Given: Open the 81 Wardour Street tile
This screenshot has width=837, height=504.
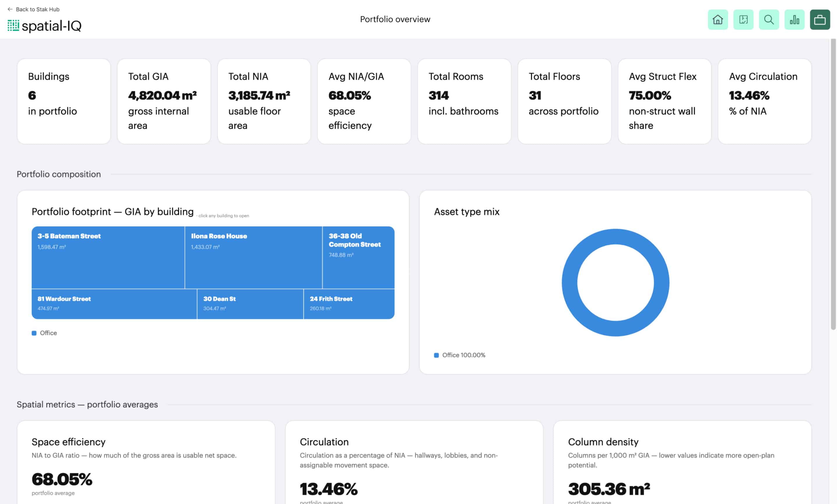Looking at the screenshot, I should 114,304.
